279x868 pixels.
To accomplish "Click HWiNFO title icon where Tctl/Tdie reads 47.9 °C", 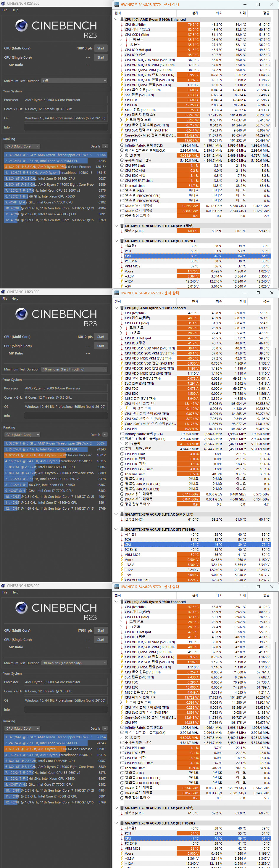I will (x=117, y=293).
